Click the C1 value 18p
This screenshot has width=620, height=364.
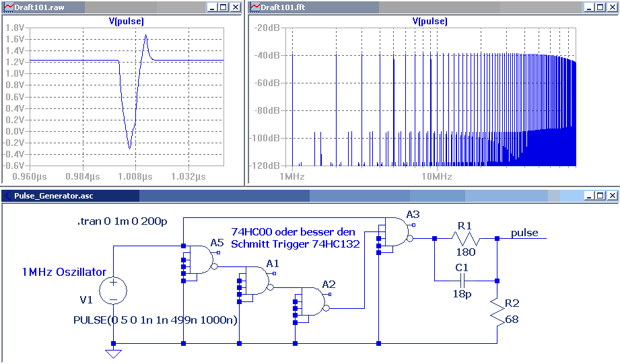point(462,294)
